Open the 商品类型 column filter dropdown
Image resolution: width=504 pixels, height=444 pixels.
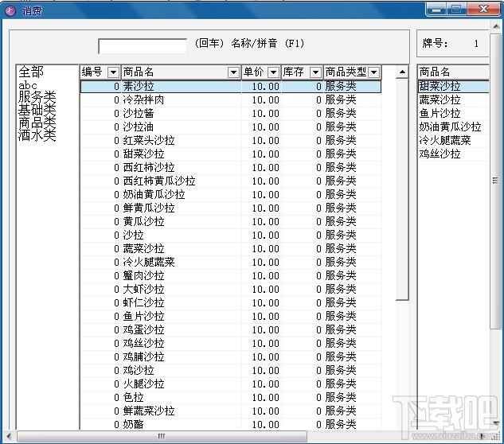(374, 72)
